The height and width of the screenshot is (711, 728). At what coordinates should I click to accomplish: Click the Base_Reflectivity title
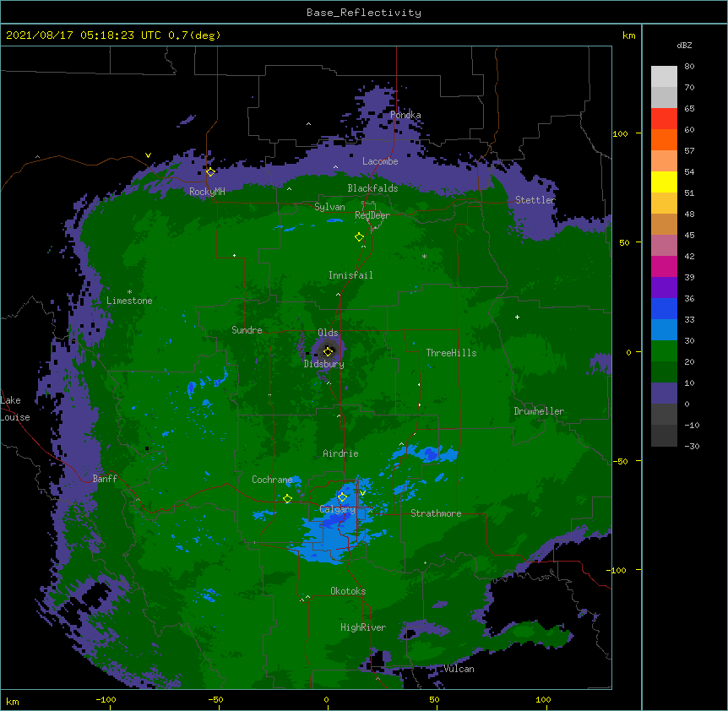pos(364,13)
